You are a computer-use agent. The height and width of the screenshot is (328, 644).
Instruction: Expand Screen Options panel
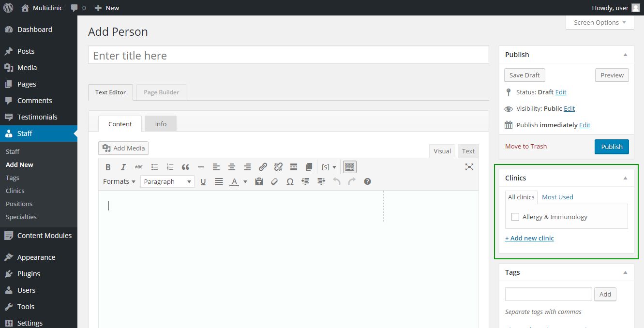click(x=600, y=22)
